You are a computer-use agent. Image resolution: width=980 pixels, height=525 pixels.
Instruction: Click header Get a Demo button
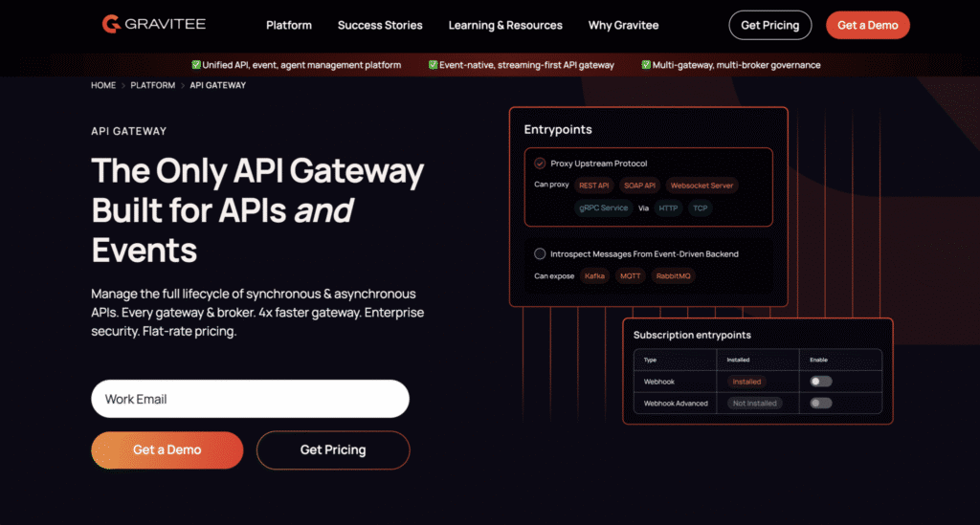867,25
